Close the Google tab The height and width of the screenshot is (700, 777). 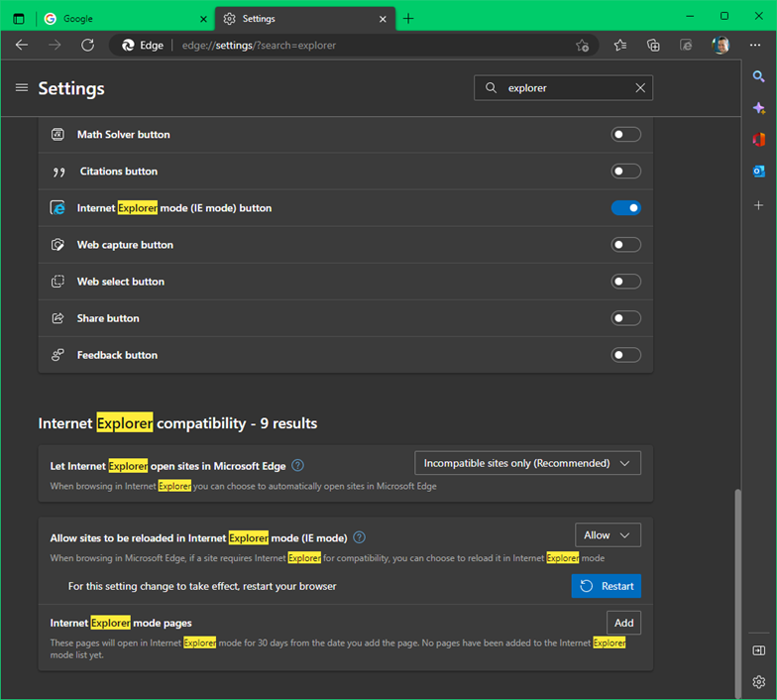tap(203, 20)
